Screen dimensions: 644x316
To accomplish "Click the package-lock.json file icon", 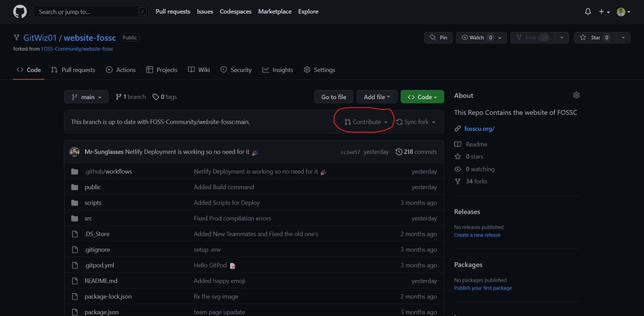I will pos(75,296).
